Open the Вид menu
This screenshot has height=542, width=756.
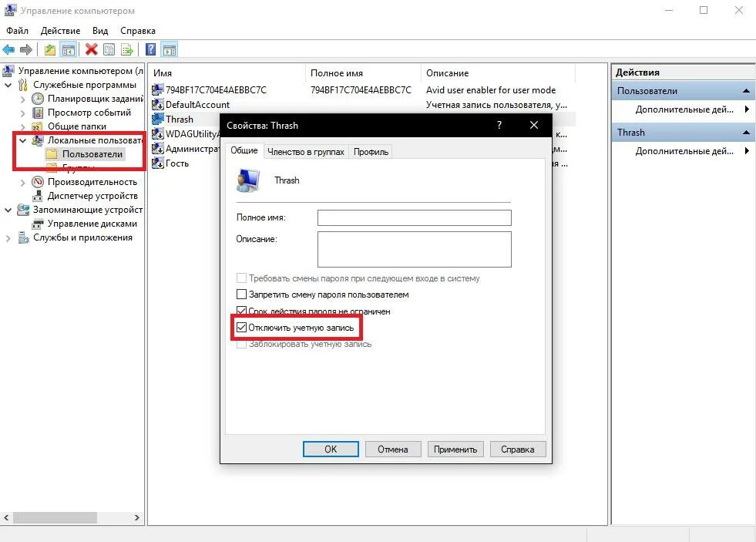(100, 31)
